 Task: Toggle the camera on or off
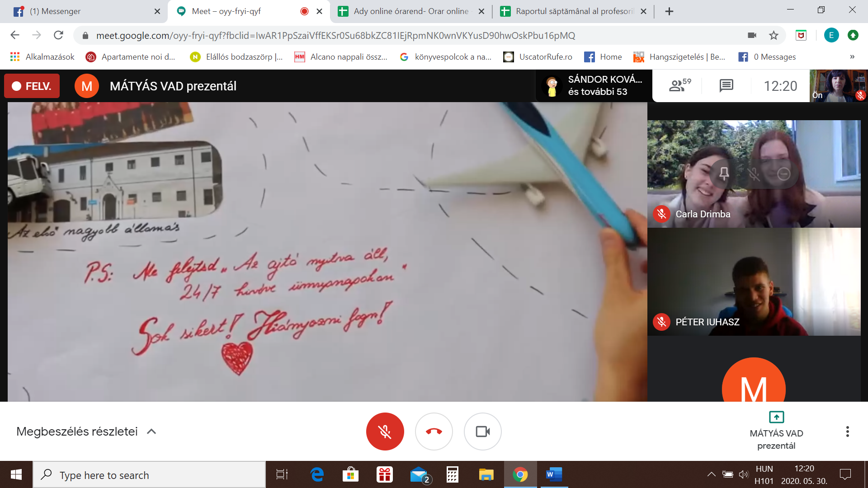[482, 432]
